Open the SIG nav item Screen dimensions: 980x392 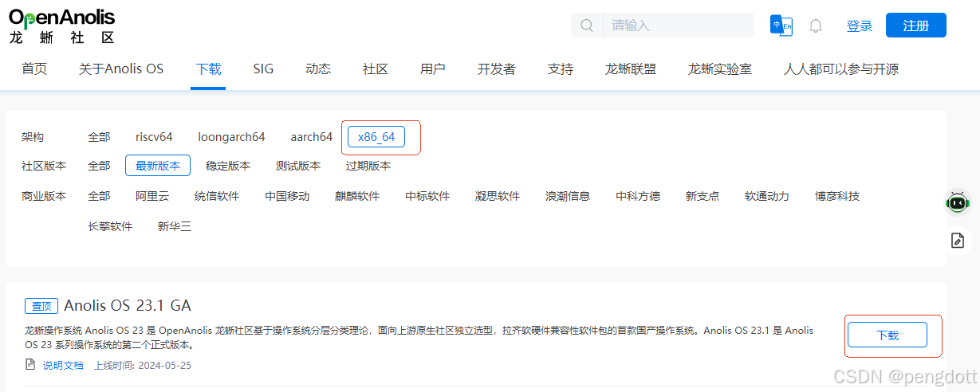point(263,69)
